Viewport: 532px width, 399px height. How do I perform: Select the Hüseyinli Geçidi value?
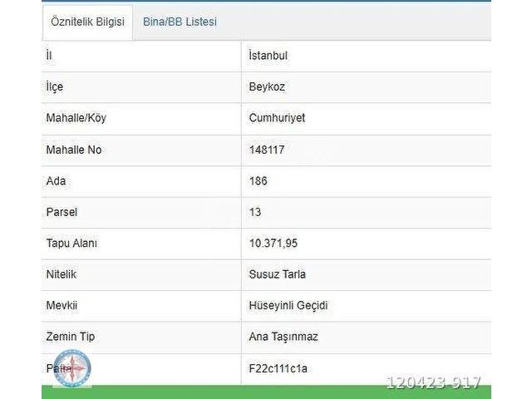point(288,305)
